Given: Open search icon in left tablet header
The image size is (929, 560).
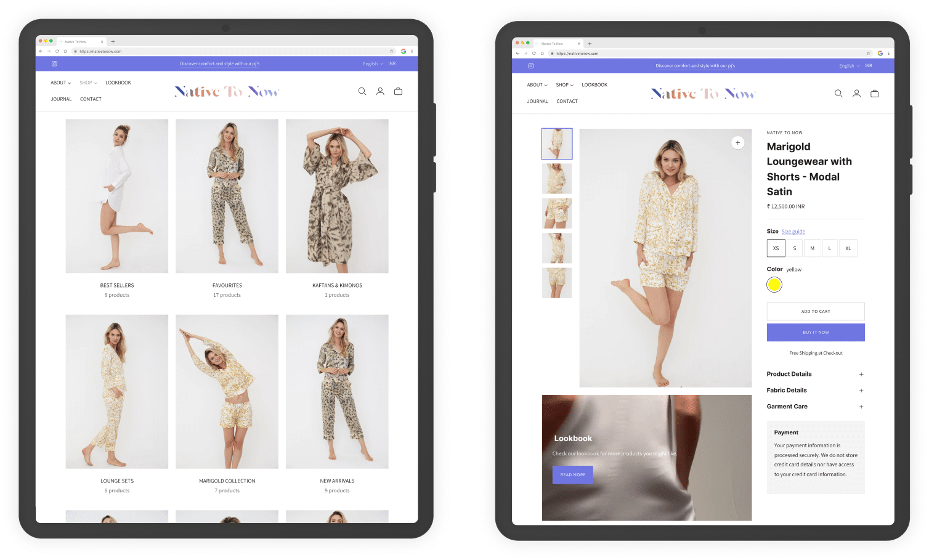Looking at the screenshot, I should coord(362,91).
